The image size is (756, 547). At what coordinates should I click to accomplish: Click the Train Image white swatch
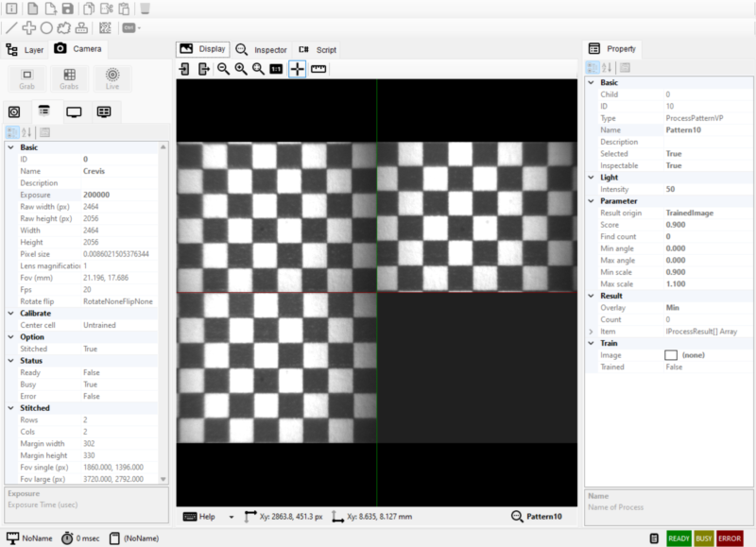(x=671, y=355)
